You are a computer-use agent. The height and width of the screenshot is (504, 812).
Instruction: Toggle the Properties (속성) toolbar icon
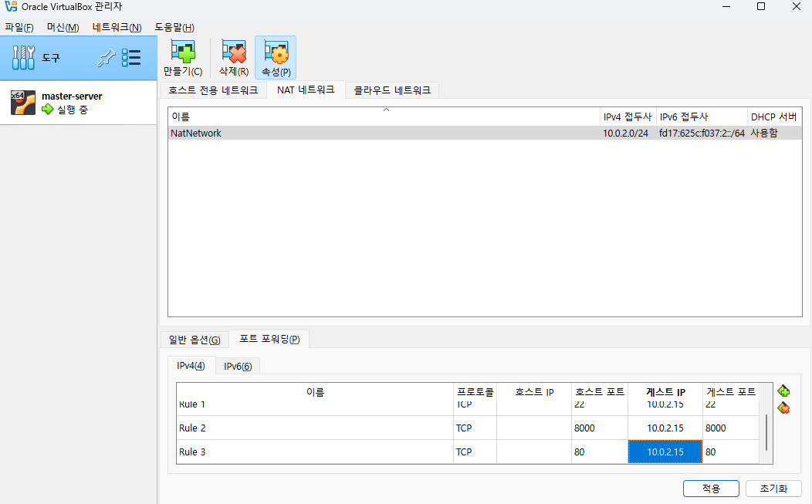click(276, 57)
